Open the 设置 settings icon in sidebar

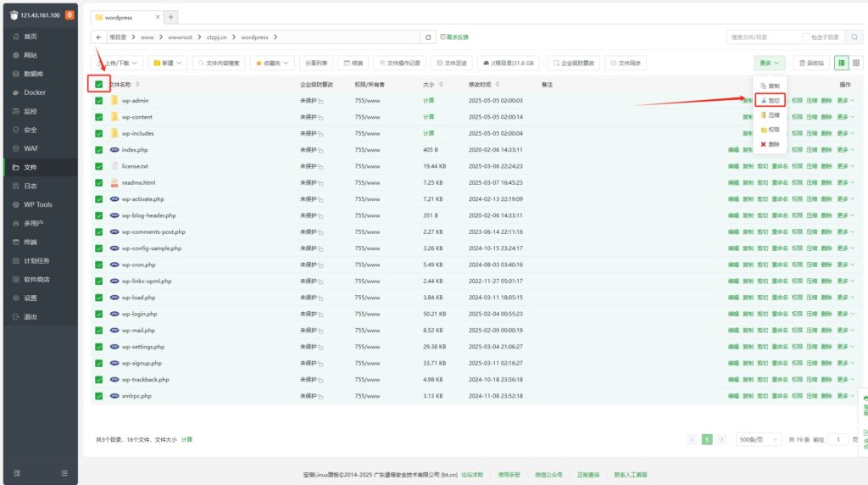16,298
